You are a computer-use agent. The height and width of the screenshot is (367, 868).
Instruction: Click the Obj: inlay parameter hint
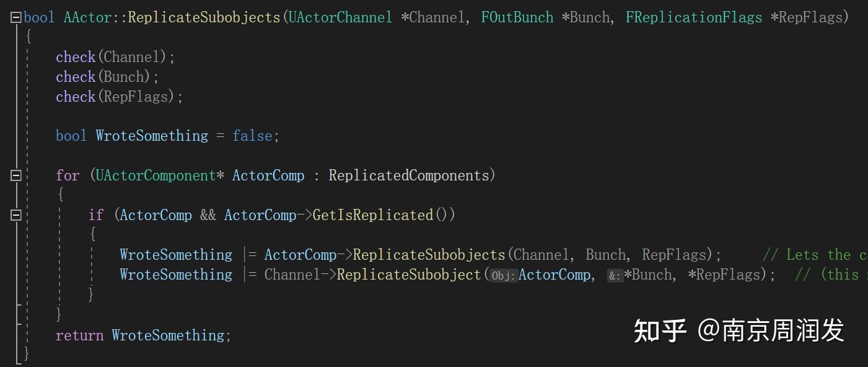[504, 275]
